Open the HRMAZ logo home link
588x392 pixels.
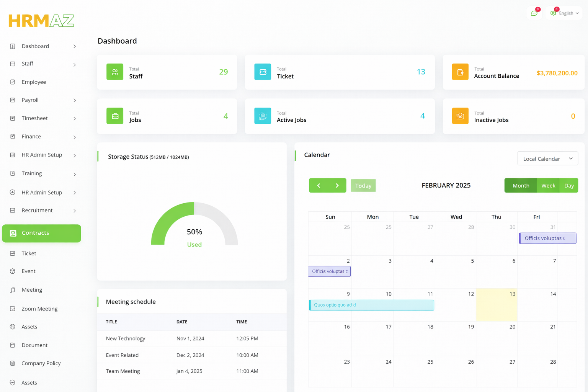point(41,21)
